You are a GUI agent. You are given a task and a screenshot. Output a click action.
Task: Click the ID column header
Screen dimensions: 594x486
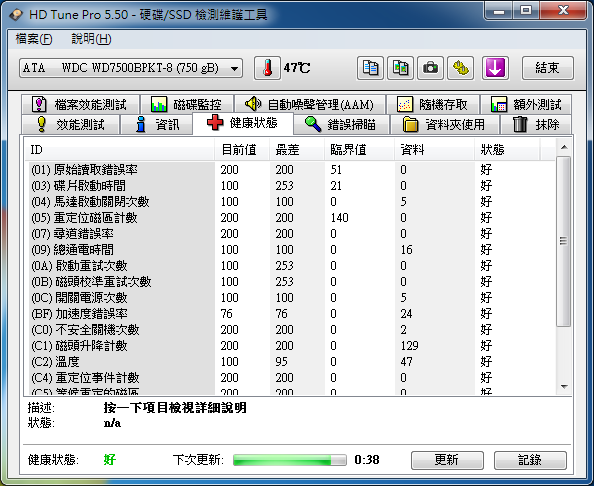click(x=119, y=150)
